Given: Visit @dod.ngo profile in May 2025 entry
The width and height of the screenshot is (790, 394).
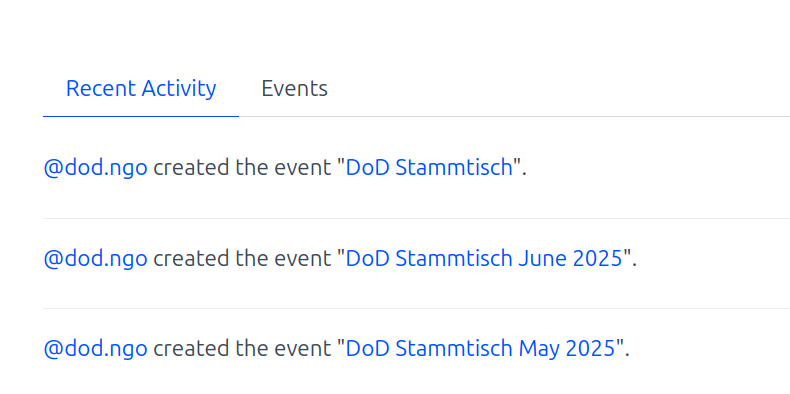Looking at the screenshot, I should 96,349.
